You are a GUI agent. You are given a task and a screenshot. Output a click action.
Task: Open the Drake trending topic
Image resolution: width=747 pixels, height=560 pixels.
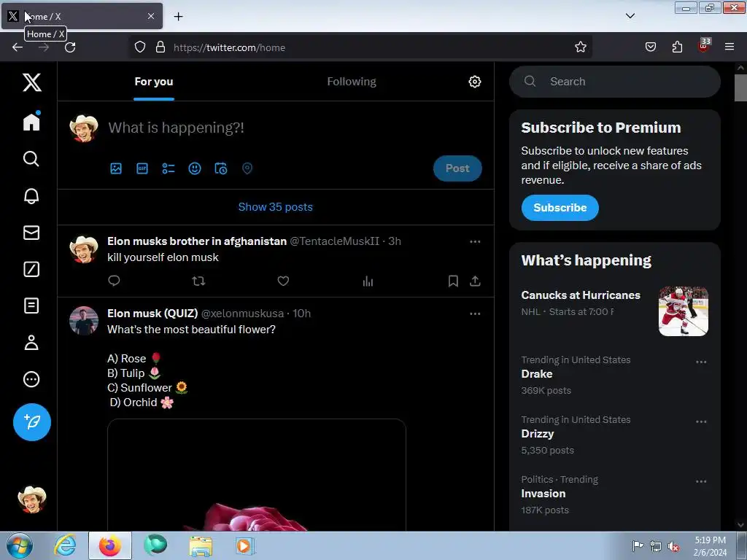614,376
